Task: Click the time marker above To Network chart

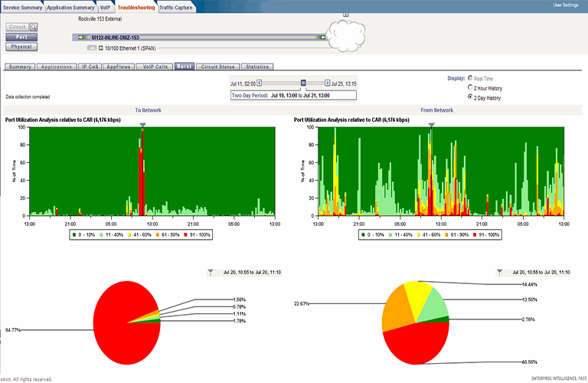Action: pos(142,124)
